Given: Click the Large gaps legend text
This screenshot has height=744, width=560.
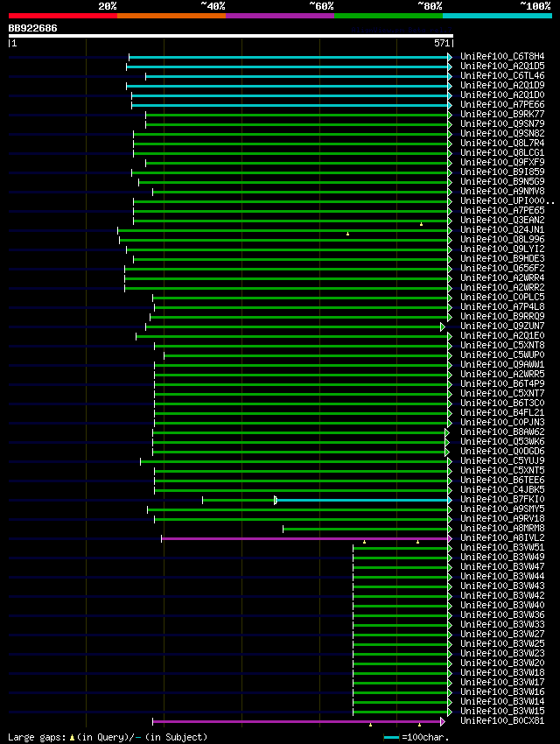Looking at the screenshot, I should coord(108,737).
